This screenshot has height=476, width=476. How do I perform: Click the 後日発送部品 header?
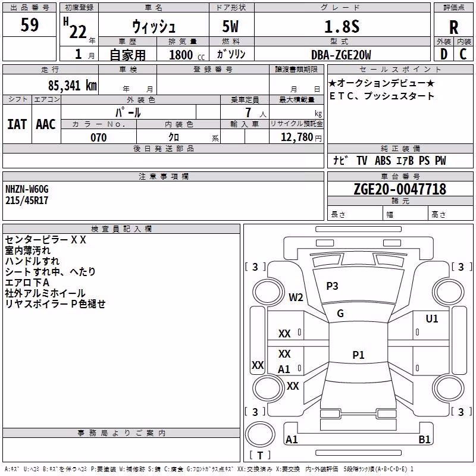[x=163, y=148]
